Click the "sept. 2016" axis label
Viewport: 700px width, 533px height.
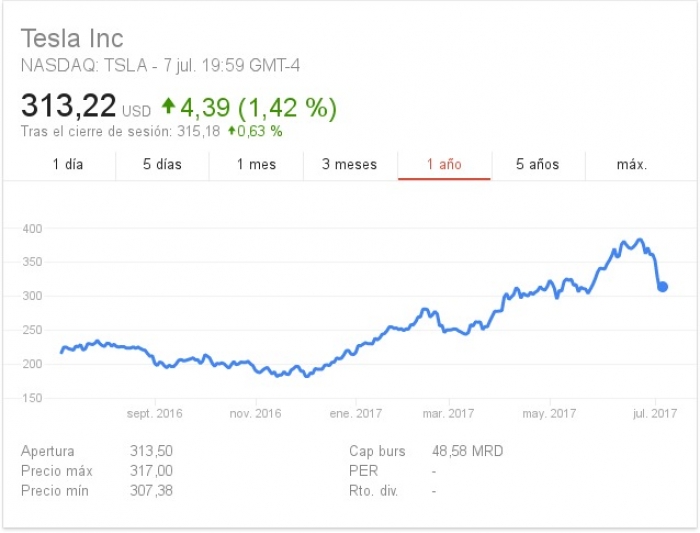point(155,413)
